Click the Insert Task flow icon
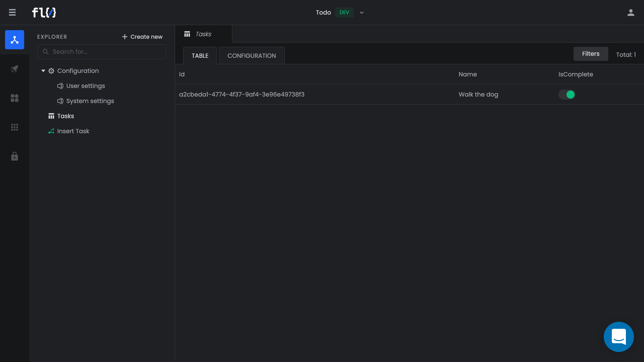The width and height of the screenshot is (644, 362). pos(51,131)
